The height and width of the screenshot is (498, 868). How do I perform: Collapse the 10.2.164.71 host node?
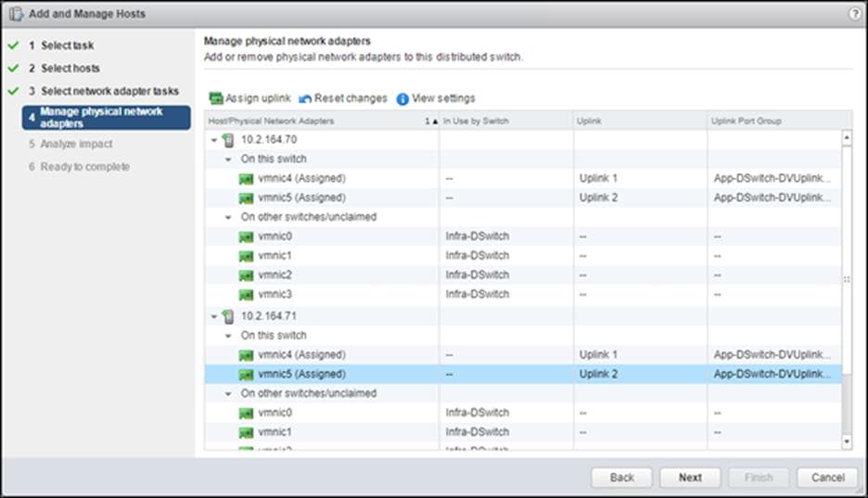pyautogui.click(x=214, y=316)
